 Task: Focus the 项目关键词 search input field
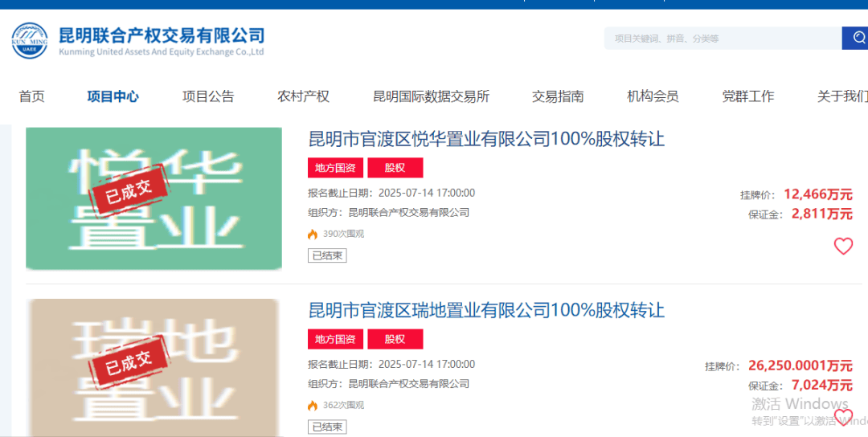coord(723,39)
